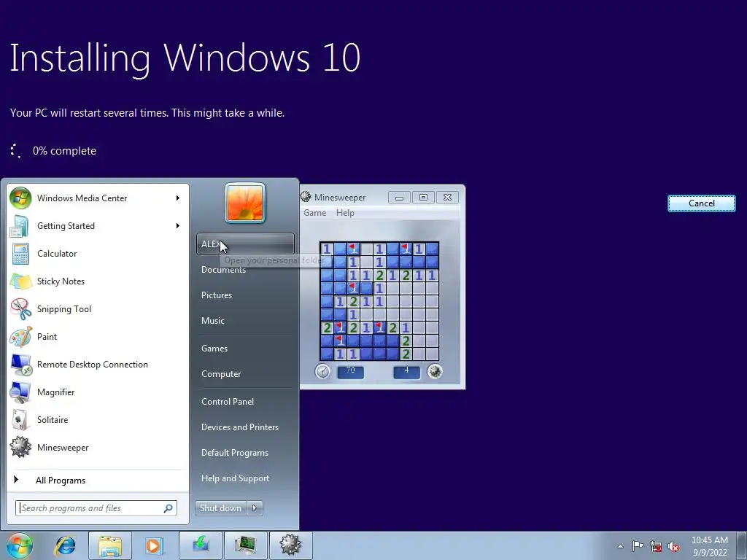Open Internet Explorer from taskbar
Screen dimensions: 747x560
coord(65,545)
